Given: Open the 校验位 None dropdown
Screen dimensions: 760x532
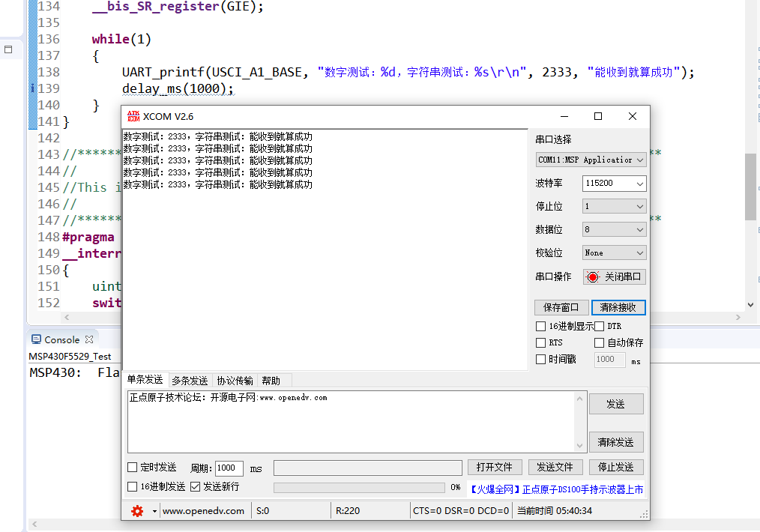Looking at the screenshot, I should [614, 253].
